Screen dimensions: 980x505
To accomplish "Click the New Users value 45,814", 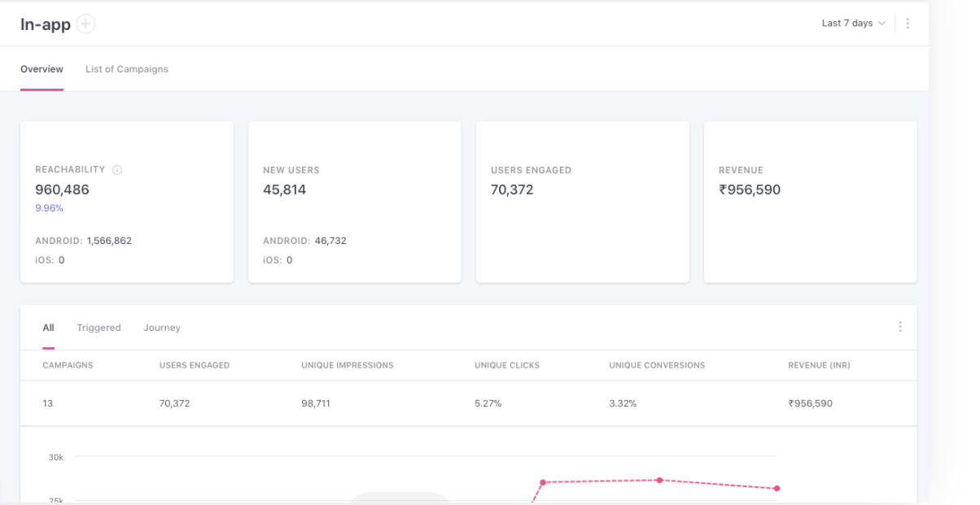I will click(284, 190).
